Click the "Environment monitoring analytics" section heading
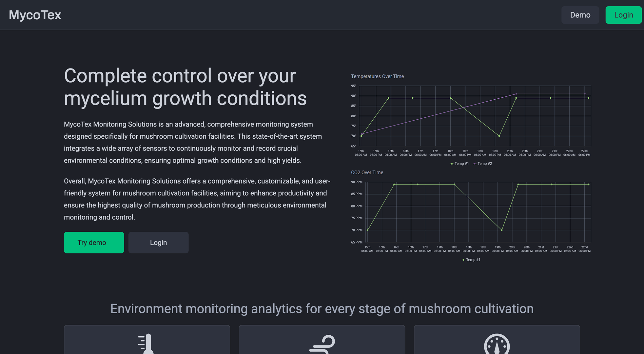Screen dimensions: 644x354 pos(322,309)
